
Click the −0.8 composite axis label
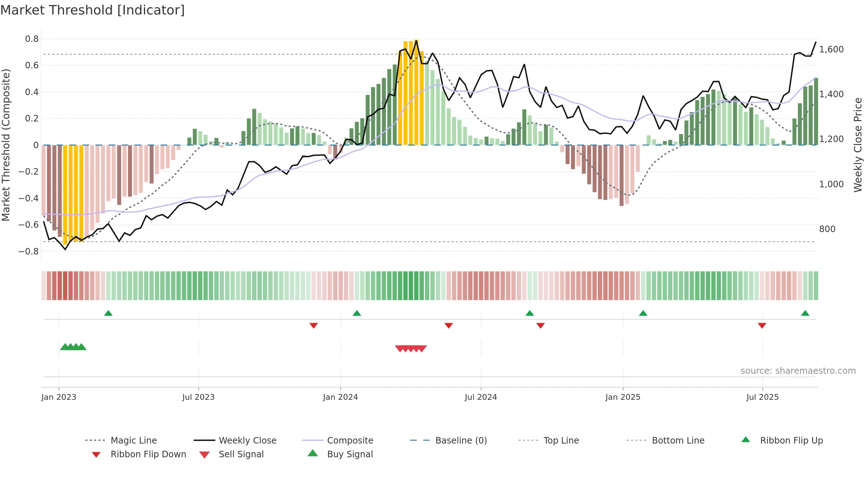click(x=29, y=251)
